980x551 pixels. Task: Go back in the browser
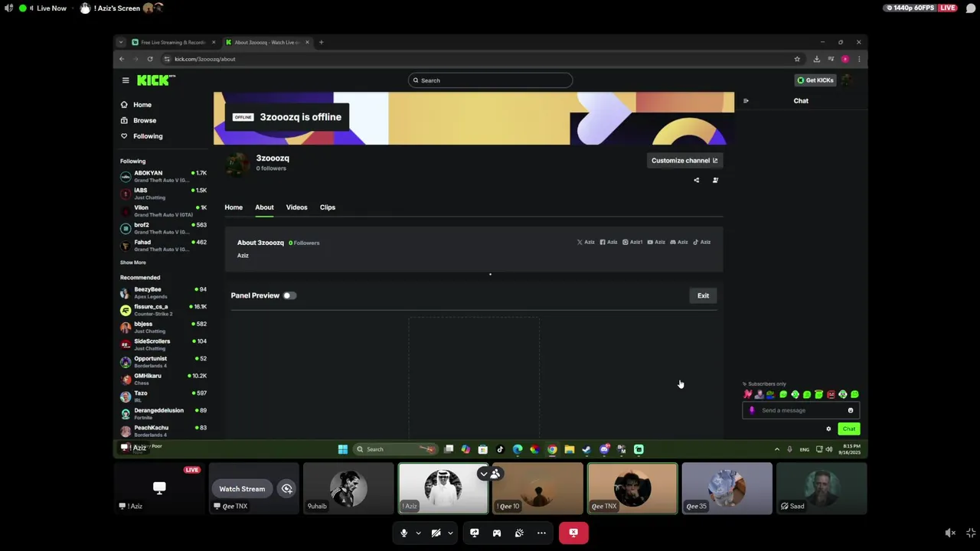tap(121, 59)
